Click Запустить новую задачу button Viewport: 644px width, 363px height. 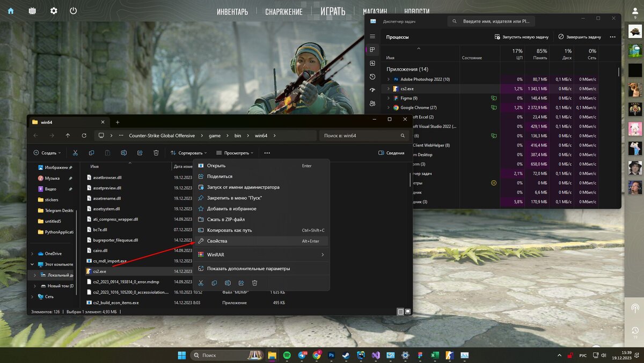pos(521,37)
